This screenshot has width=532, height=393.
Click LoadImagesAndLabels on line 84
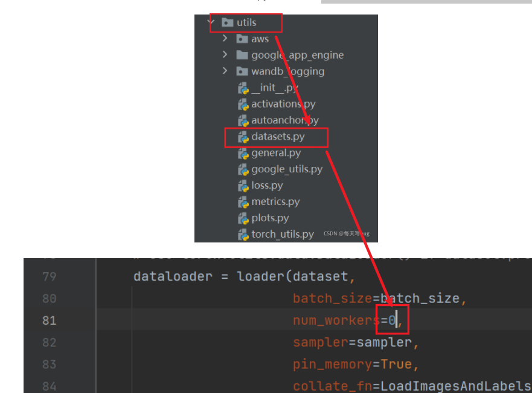pos(455,386)
